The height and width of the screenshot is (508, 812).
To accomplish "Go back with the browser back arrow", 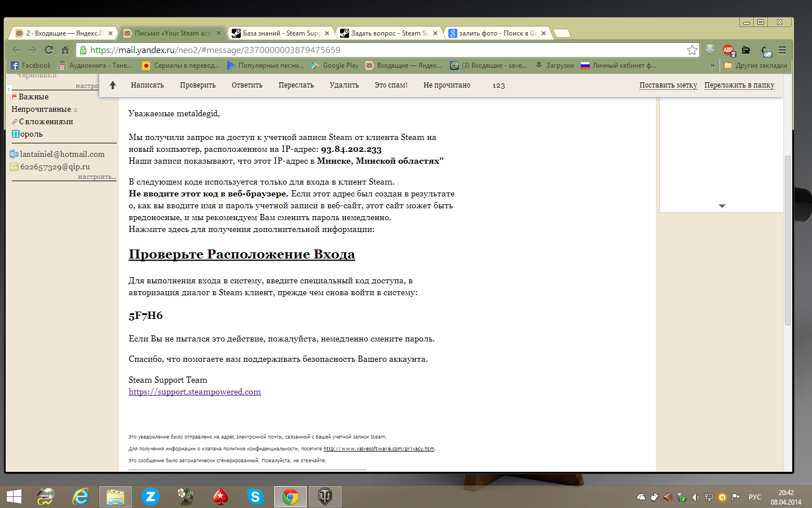I will [x=16, y=50].
